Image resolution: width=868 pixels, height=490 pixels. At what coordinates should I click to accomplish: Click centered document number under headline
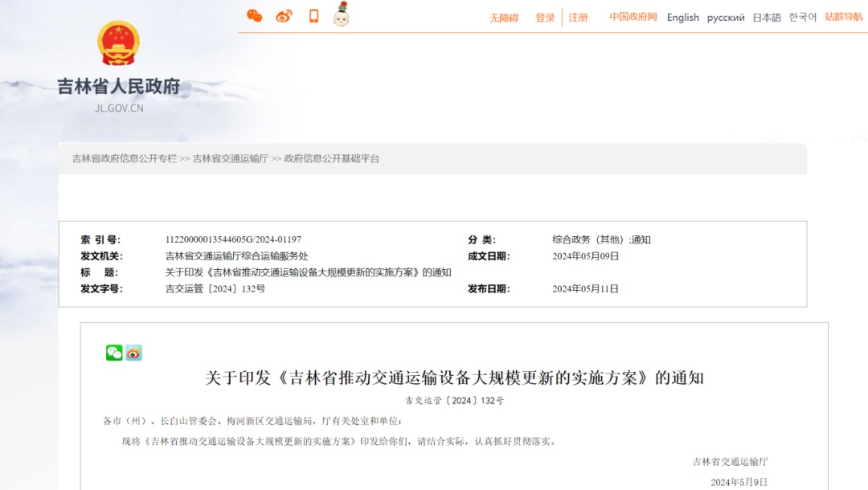pyautogui.click(x=454, y=400)
